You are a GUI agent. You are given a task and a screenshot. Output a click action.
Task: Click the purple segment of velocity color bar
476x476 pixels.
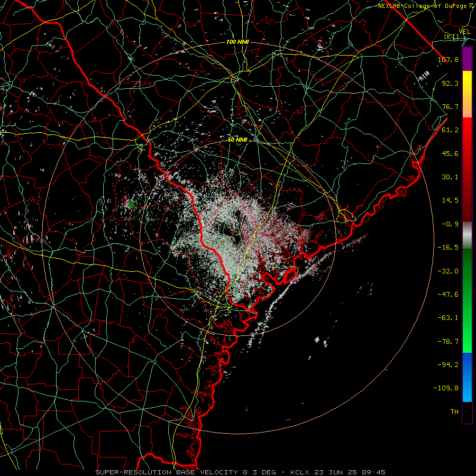coord(467,59)
